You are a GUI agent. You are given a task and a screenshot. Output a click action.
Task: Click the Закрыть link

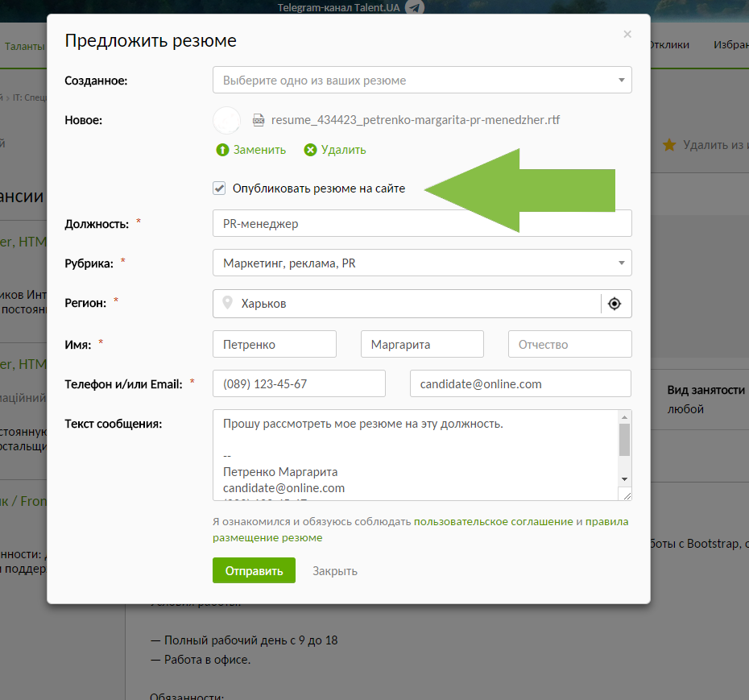point(335,571)
